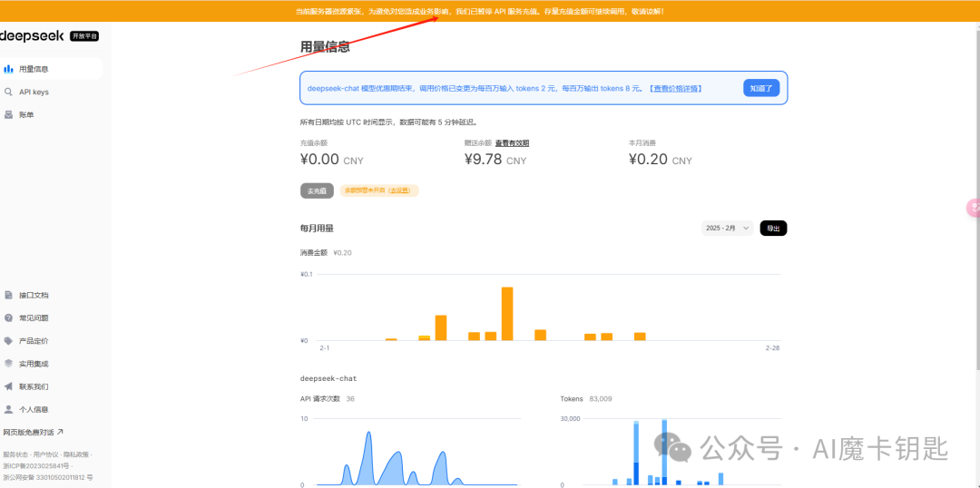
Task: Click the external arrow icon after 网页版免费对话
Action: coord(60,432)
